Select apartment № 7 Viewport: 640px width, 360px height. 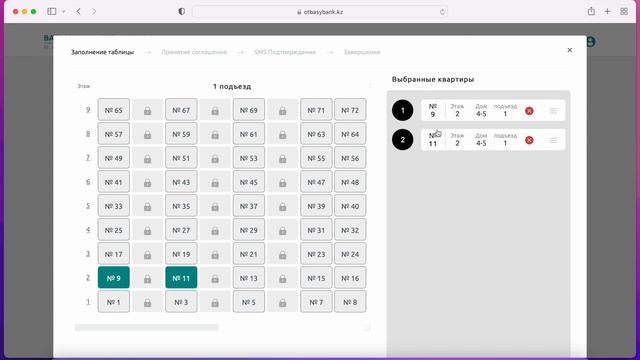tap(316, 302)
